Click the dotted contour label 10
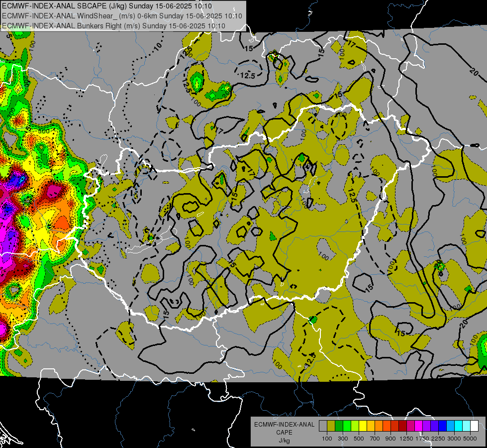 point(158,47)
